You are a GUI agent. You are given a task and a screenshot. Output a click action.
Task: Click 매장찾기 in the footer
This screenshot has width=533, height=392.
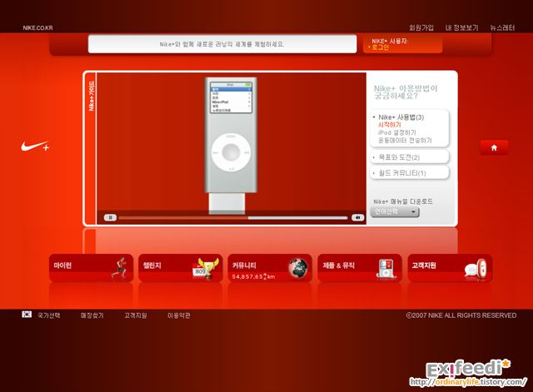[x=92, y=315]
